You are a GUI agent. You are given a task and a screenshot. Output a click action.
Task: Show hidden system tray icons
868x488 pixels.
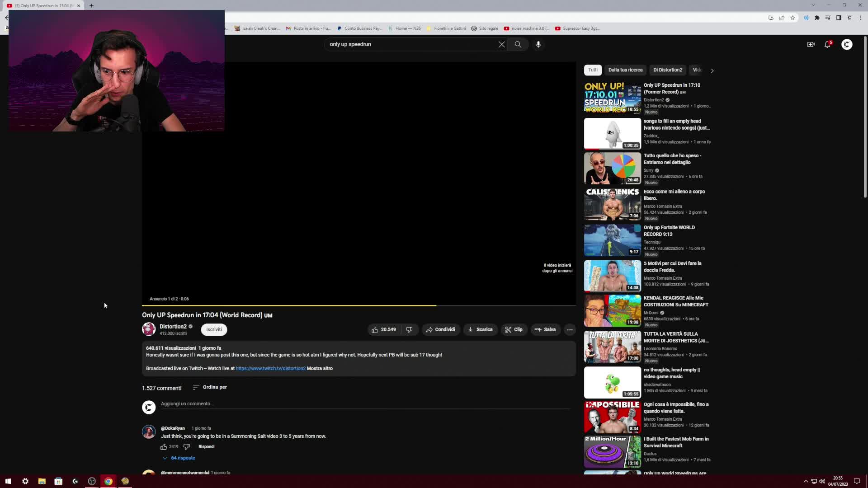[806, 481]
